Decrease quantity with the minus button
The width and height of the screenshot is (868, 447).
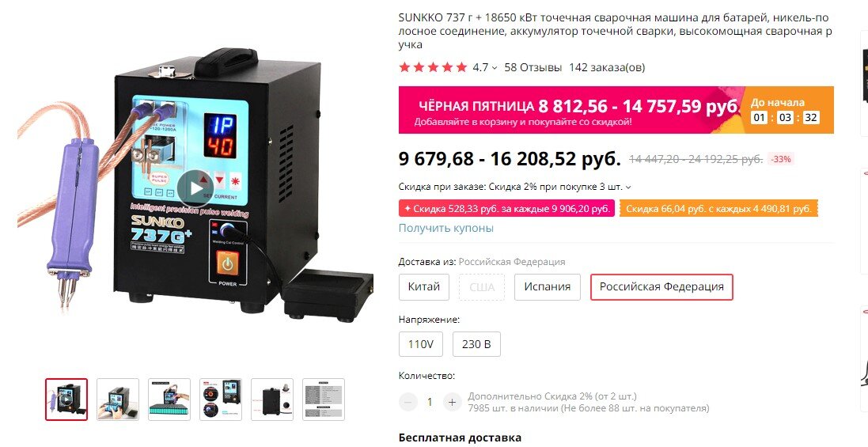pos(408,402)
